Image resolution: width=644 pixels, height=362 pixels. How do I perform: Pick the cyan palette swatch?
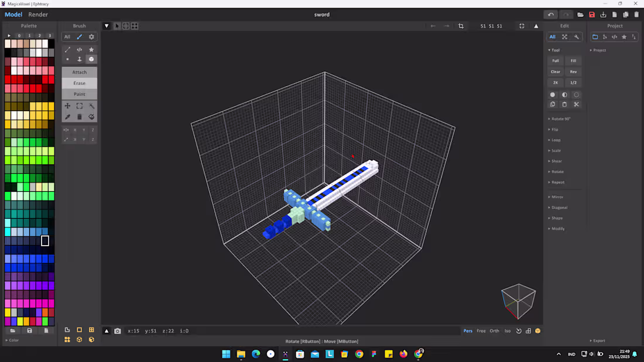pyautogui.click(x=8, y=232)
